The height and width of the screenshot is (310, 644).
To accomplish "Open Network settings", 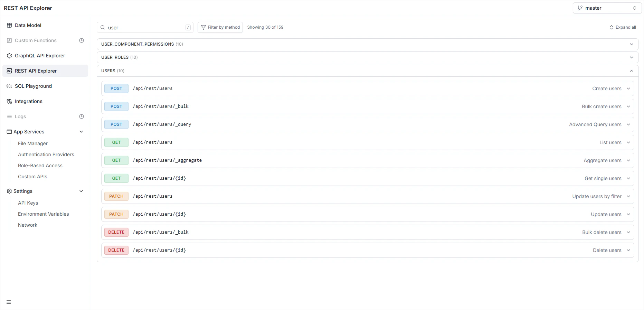I will click(28, 225).
